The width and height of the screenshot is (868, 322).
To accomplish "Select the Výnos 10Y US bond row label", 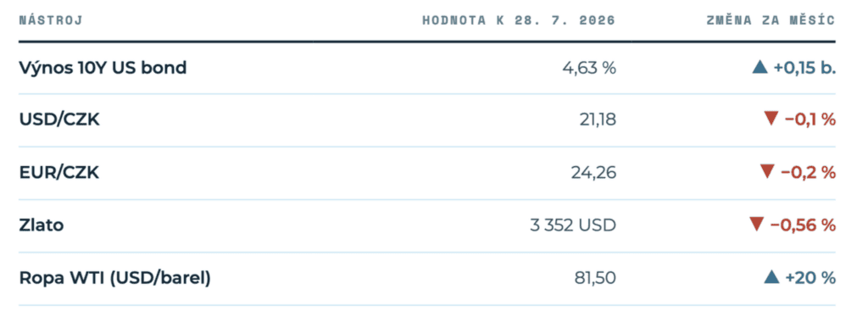I will (103, 68).
